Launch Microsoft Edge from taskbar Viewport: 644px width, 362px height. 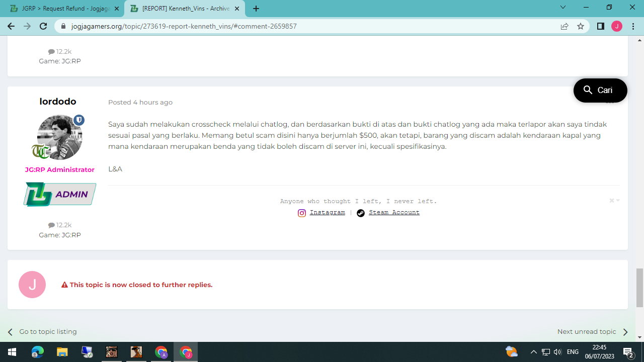click(38, 352)
